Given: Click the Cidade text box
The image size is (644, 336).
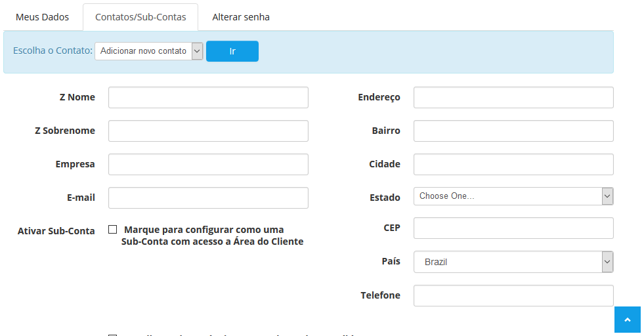Looking at the screenshot, I should [x=513, y=164].
